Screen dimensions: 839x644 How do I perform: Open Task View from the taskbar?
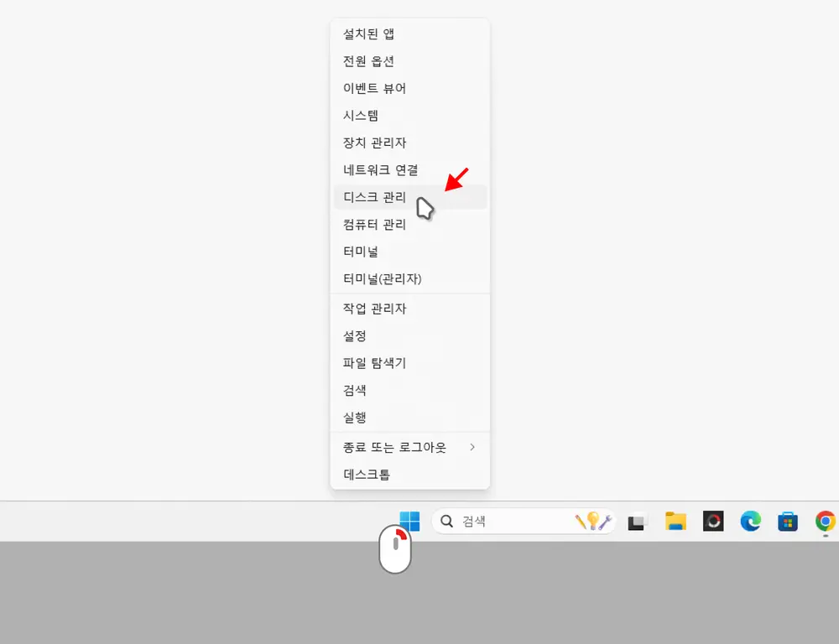tap(638, 522)
